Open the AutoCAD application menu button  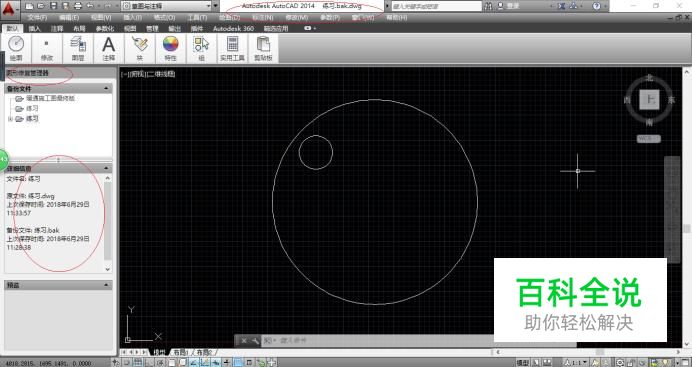coord(10,10)
